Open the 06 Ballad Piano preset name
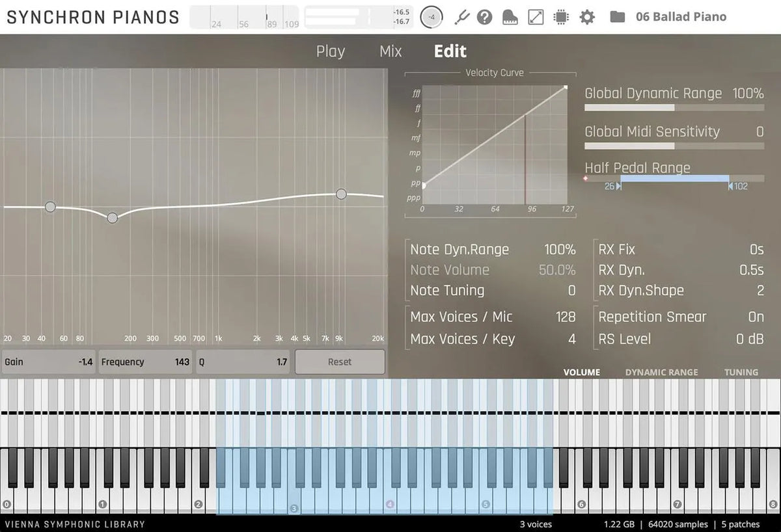 (x=681, y=17)
